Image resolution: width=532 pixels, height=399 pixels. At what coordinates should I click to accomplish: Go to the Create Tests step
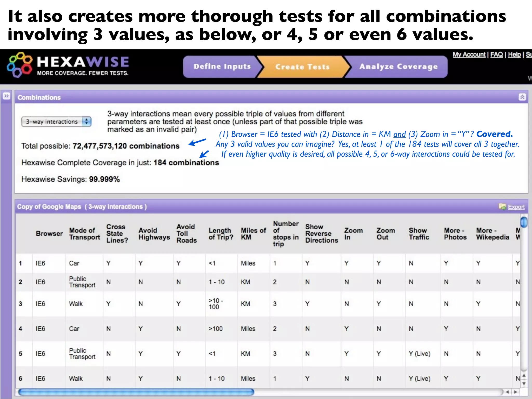pos(302,67)
